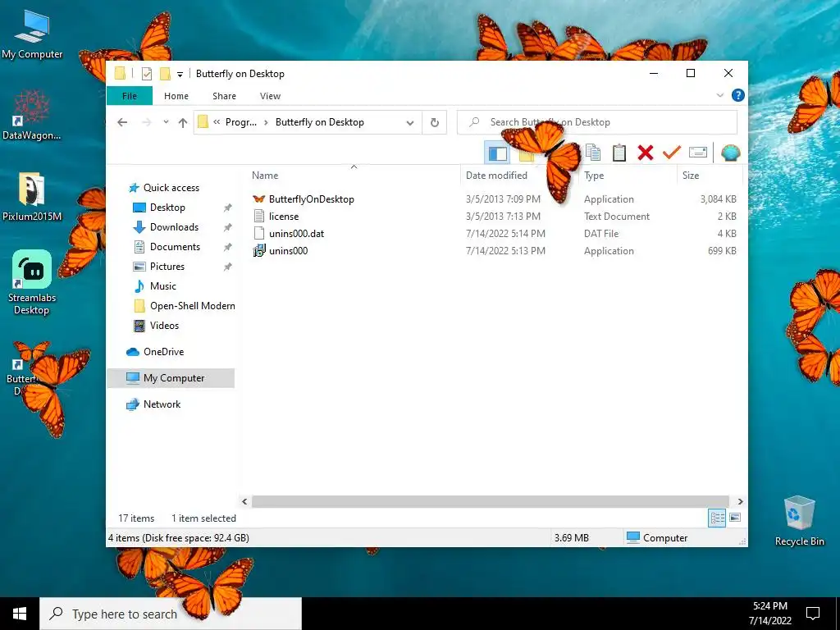
Task: Toggle the navigation pane toolbar button
Action: 497,153
